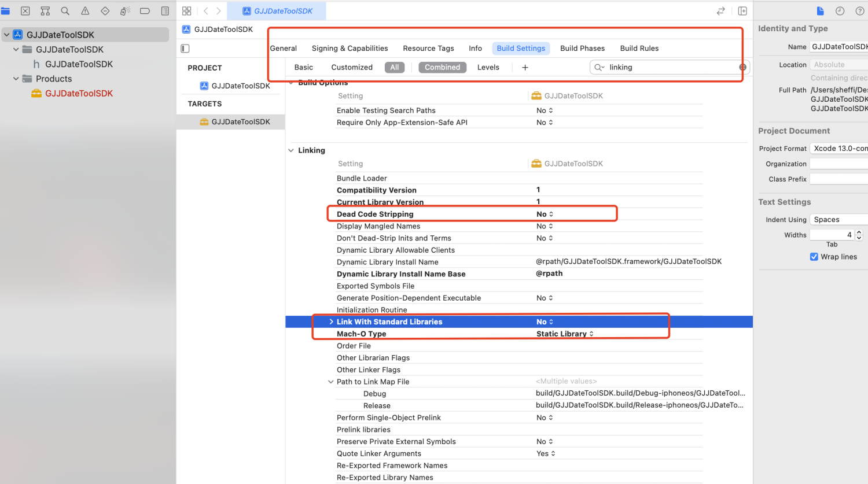Switch to Build Rules tab
The width and height of the screenshot is (868, 484).
tap(639, 49)
